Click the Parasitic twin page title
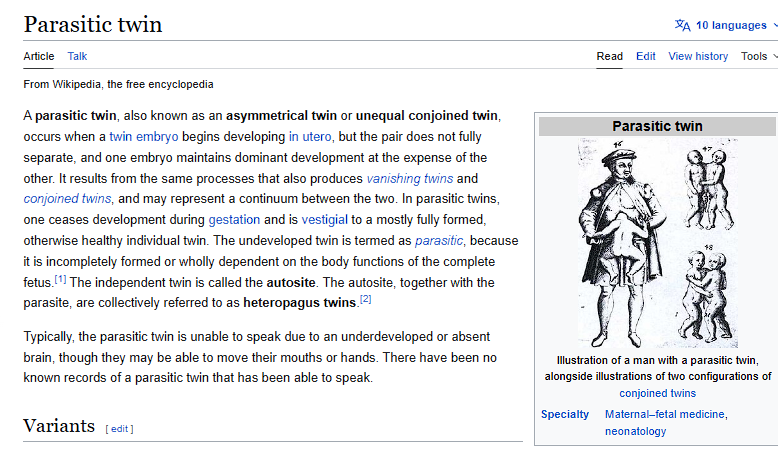 (93, 24)
